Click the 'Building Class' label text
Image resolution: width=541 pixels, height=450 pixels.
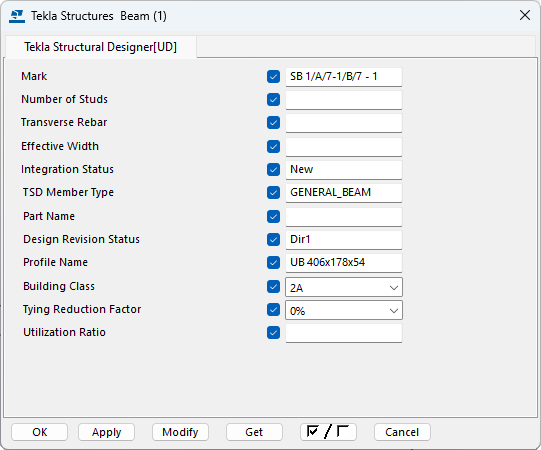coord(59,286)
